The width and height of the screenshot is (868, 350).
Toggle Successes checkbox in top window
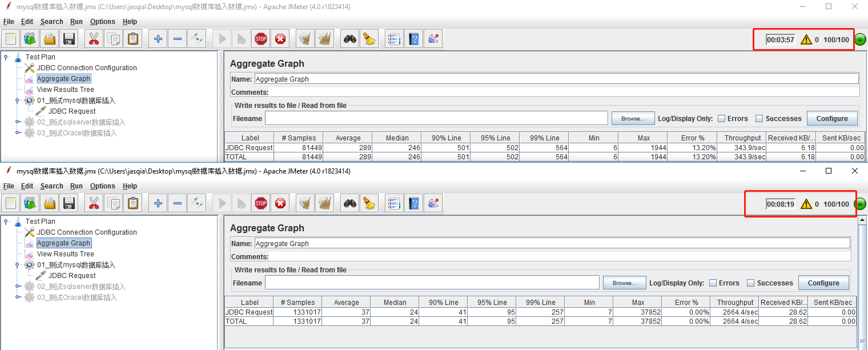759,119
